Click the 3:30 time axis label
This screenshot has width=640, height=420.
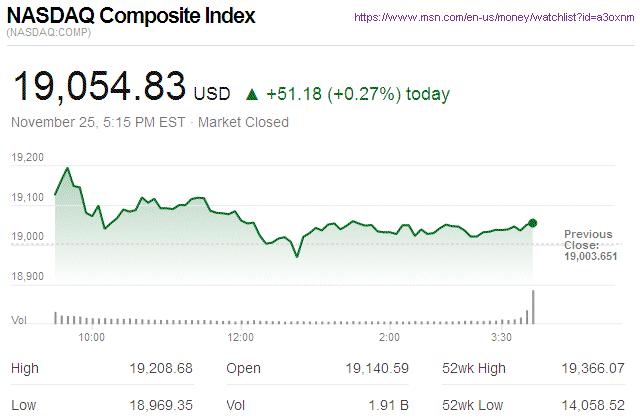pos(503,338)
